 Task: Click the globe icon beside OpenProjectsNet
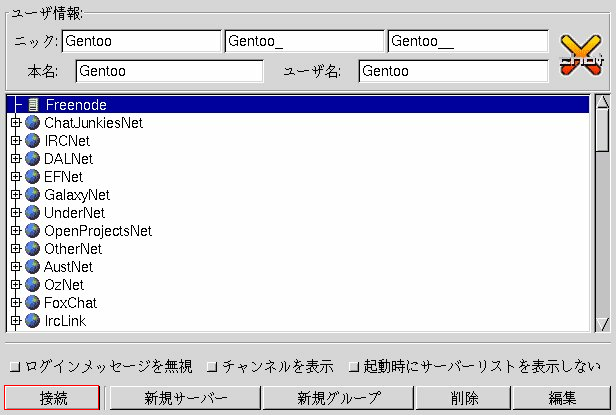point(33,231)
